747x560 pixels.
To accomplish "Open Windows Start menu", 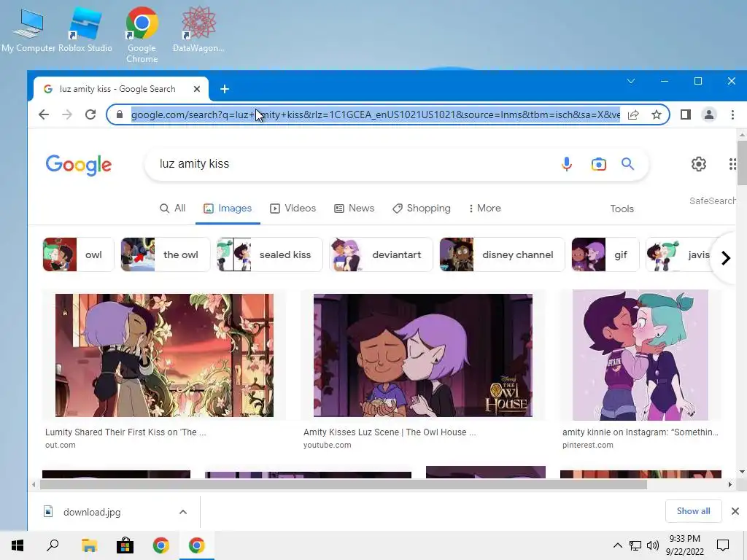I will [x=18, y=545].
